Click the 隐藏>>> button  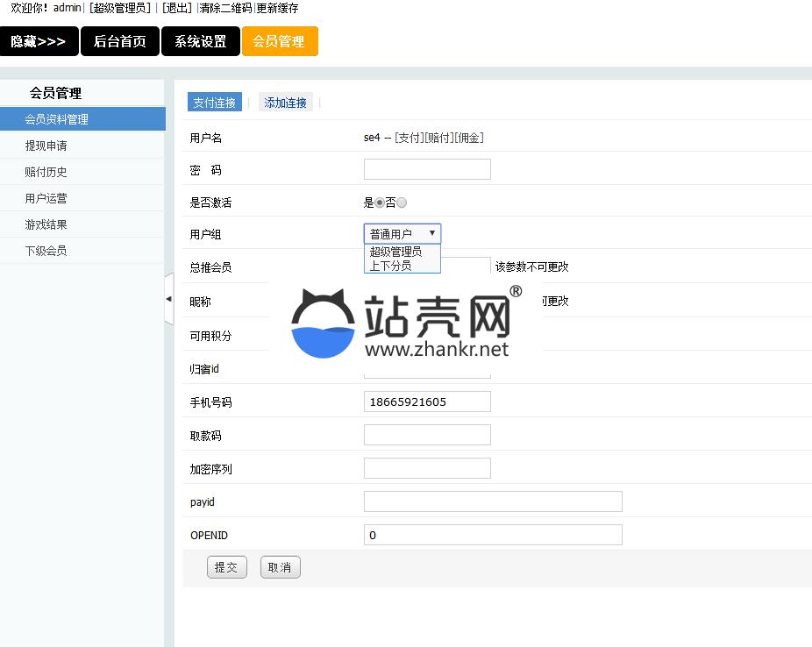(x=39, y=41)
